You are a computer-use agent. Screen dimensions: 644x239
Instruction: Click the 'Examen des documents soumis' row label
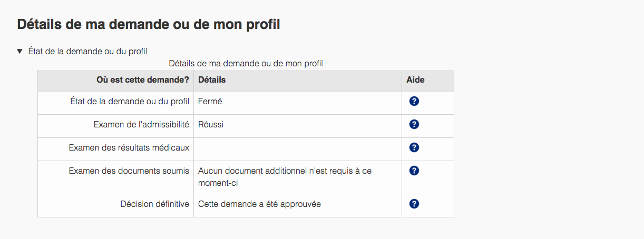pyautogui.click(x=129, y=171)
